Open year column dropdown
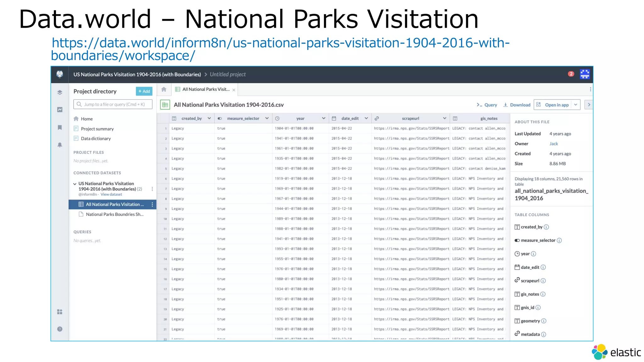Image resolution: width=644 pixels, height=362 pixels. pyautogui.click(x=324, y=118)
